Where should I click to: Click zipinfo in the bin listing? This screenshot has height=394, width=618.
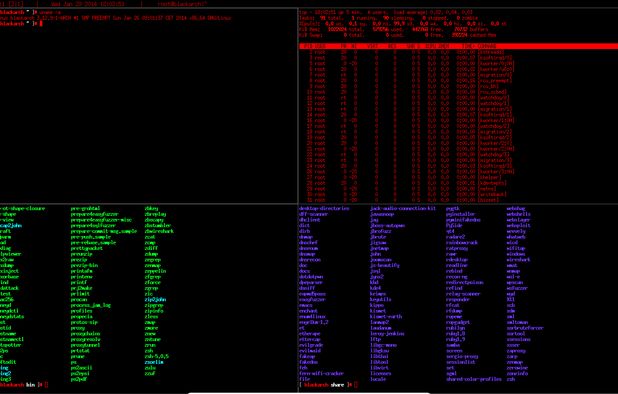coord(154,311)
